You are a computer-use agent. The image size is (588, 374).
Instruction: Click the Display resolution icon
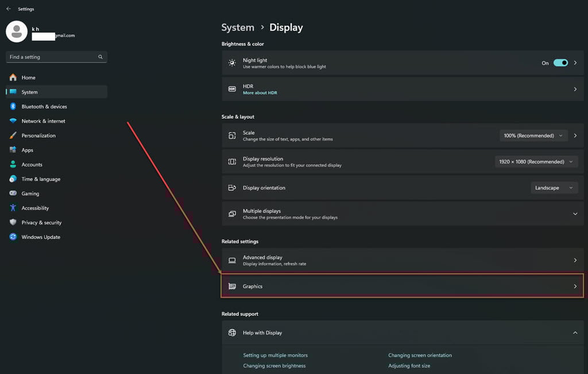pyautogui.click(x=232, y=161)
